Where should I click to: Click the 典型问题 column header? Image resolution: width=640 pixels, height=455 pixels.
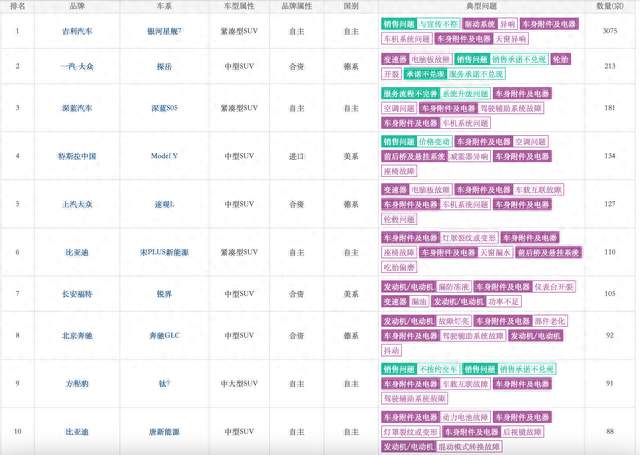[482, 6]
